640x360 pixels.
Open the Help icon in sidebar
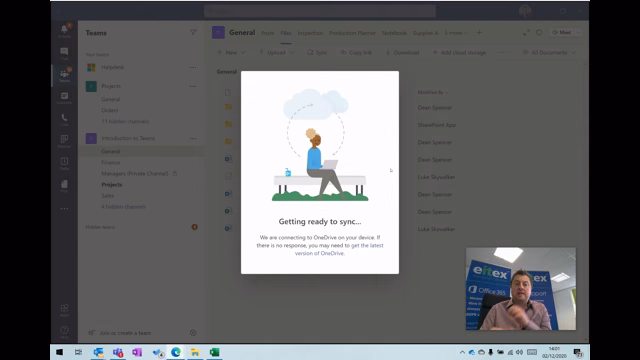[64, 332]
